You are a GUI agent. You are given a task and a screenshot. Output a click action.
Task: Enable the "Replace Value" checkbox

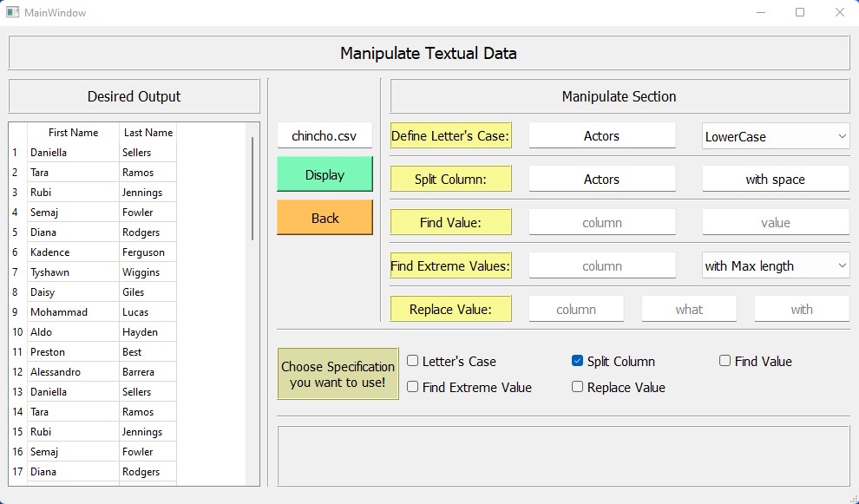coord(577,388)
